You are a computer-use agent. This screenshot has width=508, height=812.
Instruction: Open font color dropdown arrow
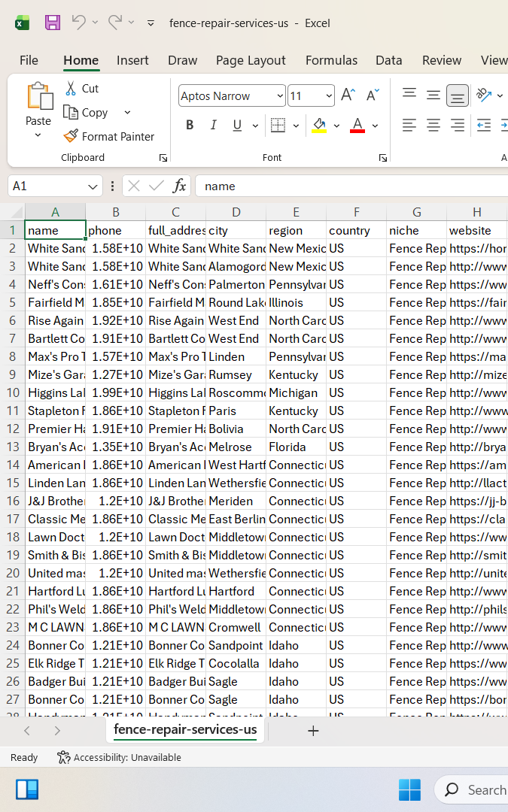(x=375, y=126)
